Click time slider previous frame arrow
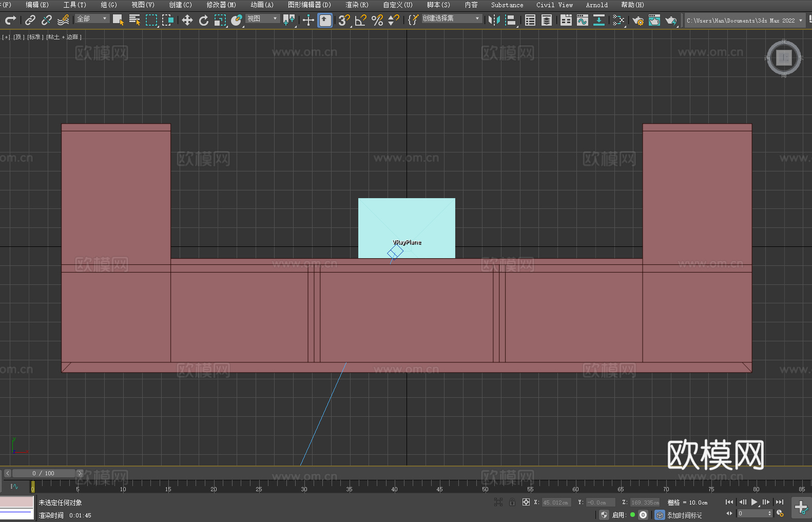The width and height of the screenshot is (812, 522). click(7, 473)
